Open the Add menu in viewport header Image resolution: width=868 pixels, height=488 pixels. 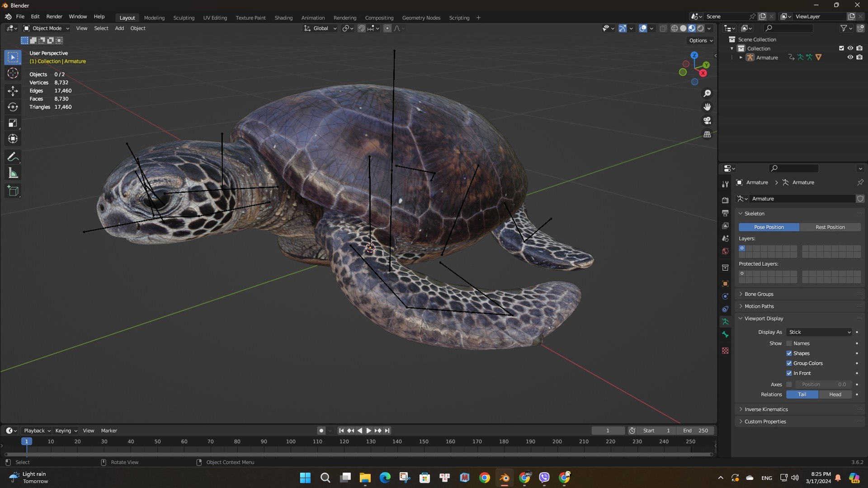click(119, 28)
